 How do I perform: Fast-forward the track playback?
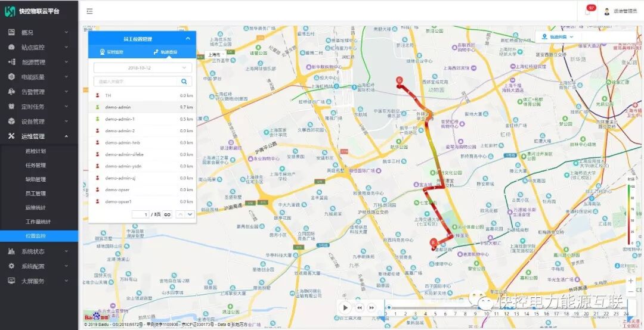(x=371, y=307)
